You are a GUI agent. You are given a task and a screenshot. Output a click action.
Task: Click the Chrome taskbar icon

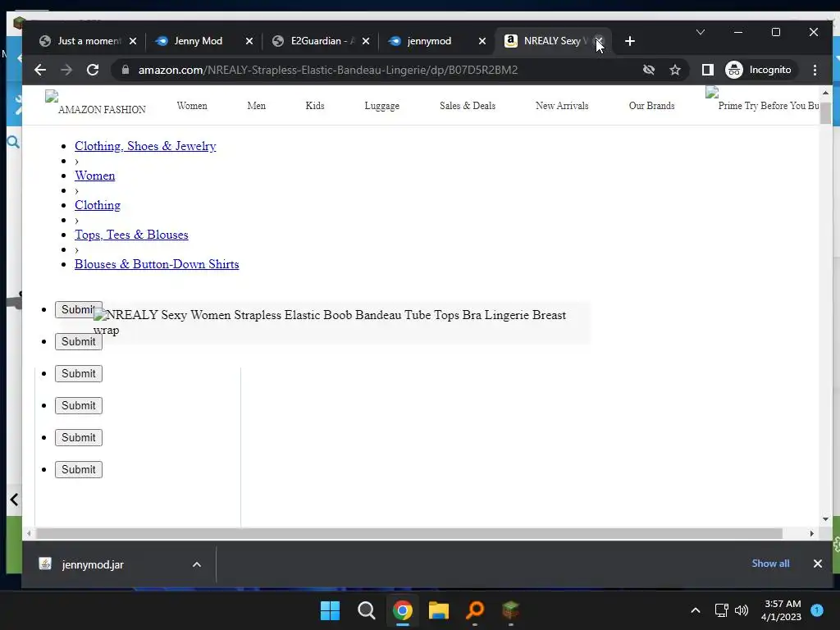click(402, 610)
